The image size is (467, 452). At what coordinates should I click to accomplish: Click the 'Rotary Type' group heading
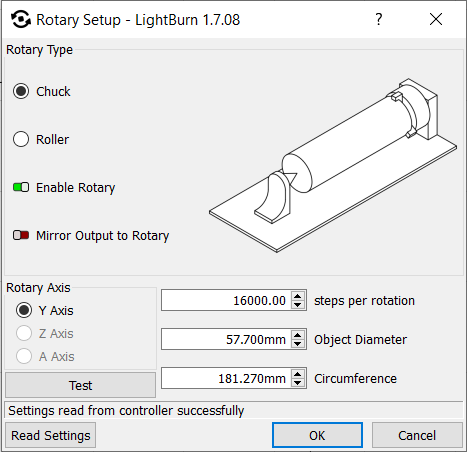39,50
